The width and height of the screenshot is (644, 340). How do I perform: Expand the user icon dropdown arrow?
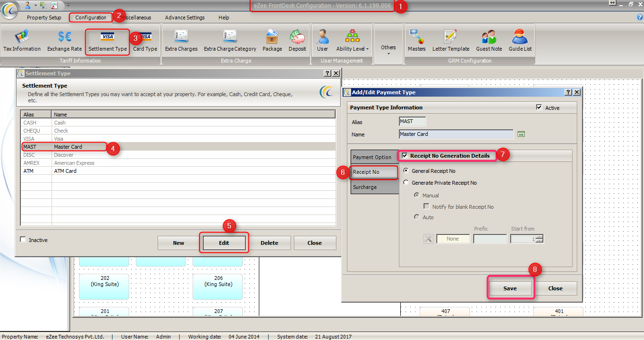pos(35,5)
